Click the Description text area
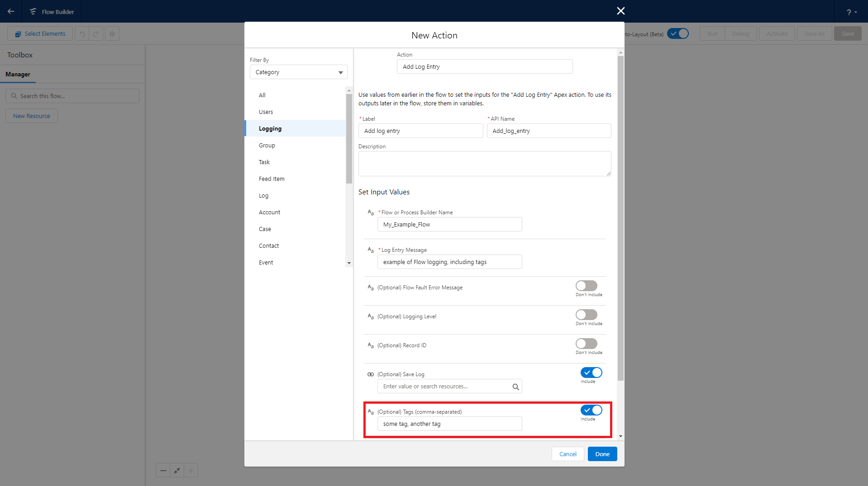This screenshot has width=868, height=486. click(x=485, y=164)
